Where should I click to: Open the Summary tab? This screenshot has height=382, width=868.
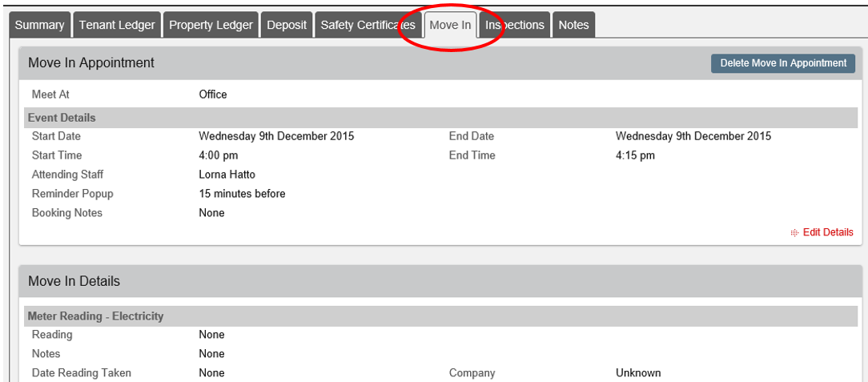click(40, 25)
